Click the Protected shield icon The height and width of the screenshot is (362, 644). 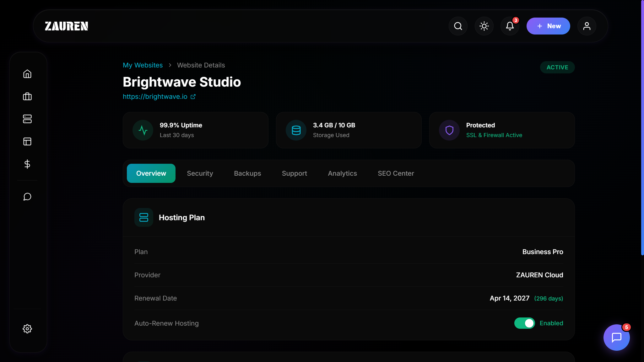[x=449, y=130]
